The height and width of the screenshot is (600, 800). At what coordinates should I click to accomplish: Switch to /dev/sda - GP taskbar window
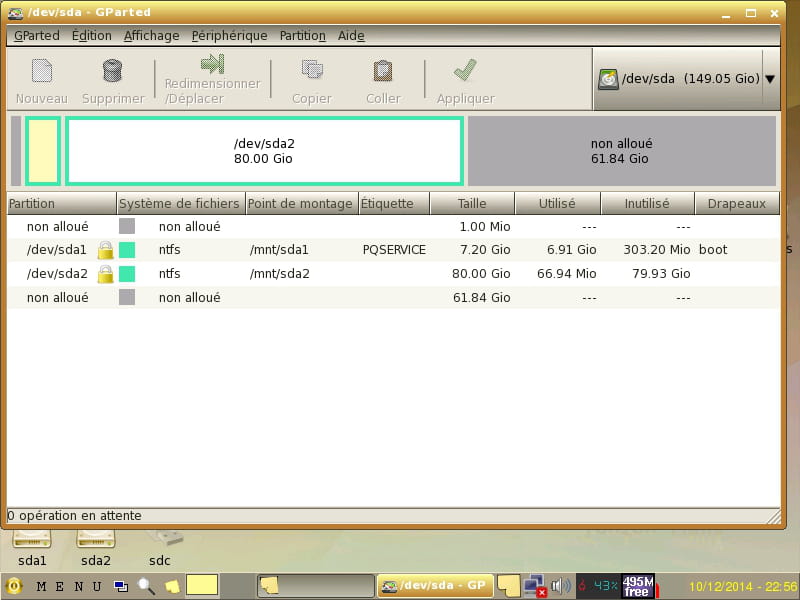point(435,586)
